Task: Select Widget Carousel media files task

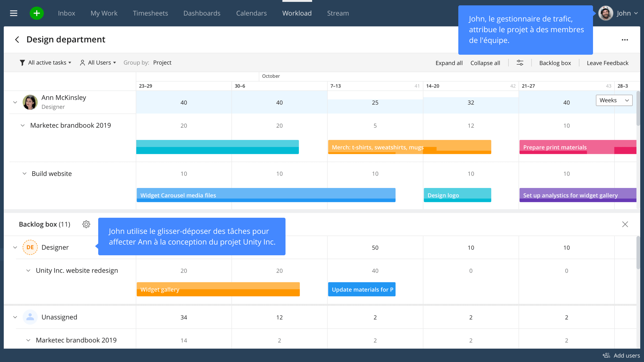Action: pos(266,195)
